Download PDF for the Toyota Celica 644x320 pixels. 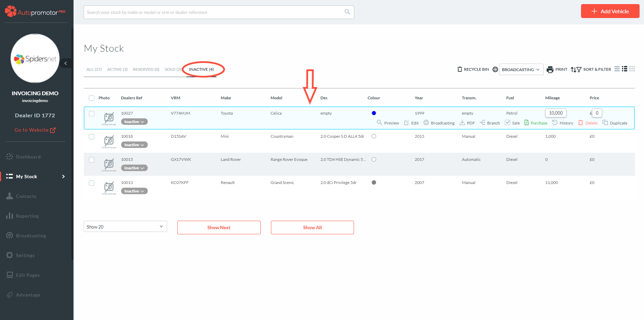[467, 123]
